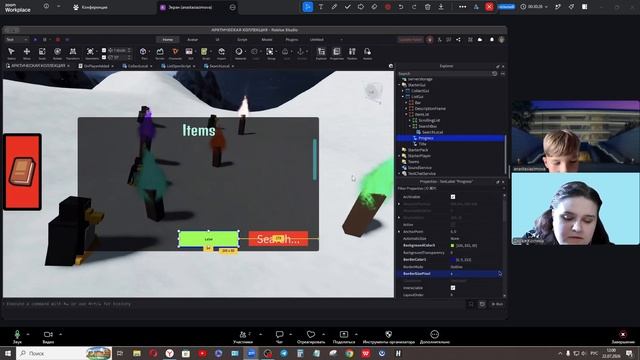Viewport: 640px width, 360px height.
Task: Choose the Scale tool
Action: [x=42, y=53]
